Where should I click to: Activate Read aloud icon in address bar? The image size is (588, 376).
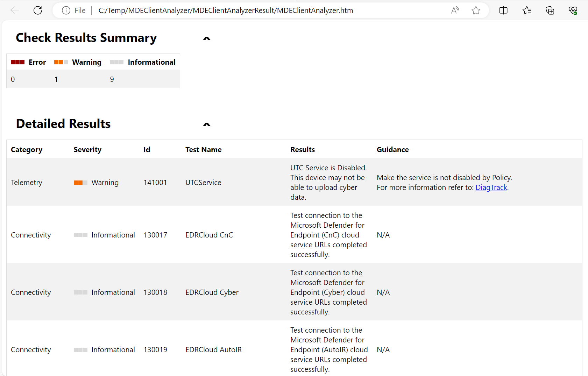click(x=455, y=10)
